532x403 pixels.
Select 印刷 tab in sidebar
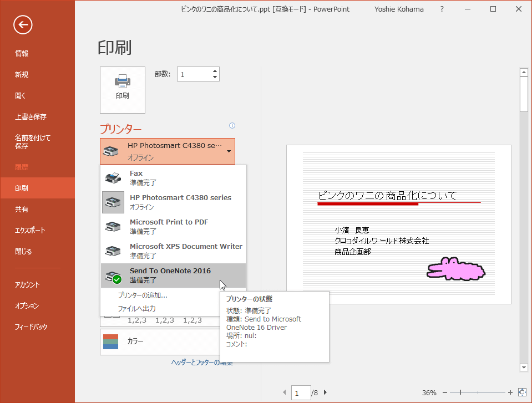[37, 188]
